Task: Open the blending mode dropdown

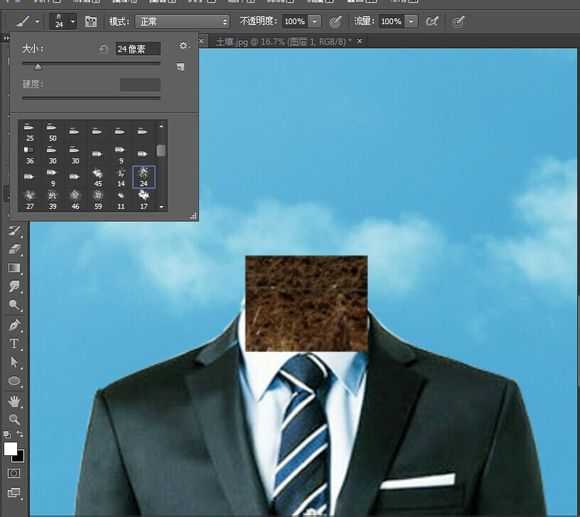Action: [183, 21]
